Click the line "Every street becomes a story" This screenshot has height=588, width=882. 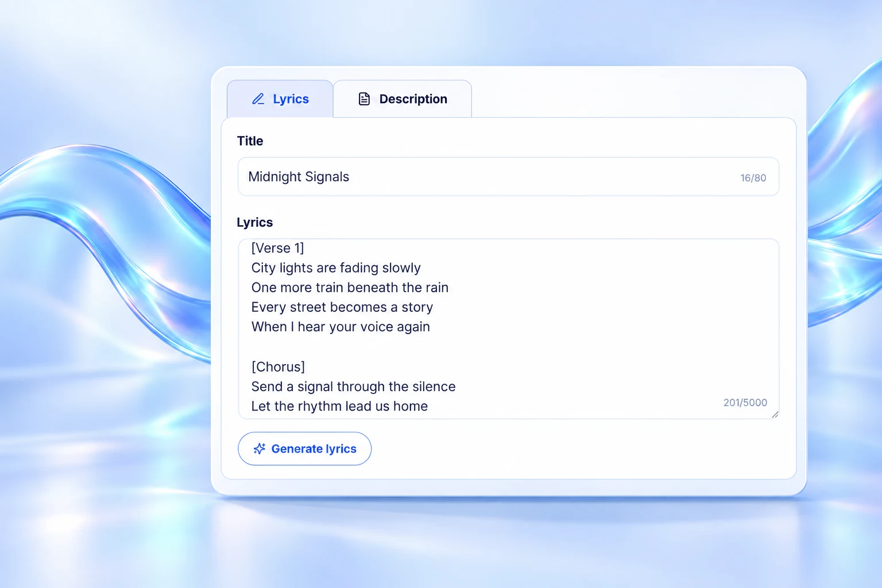[x=342, y=307]
